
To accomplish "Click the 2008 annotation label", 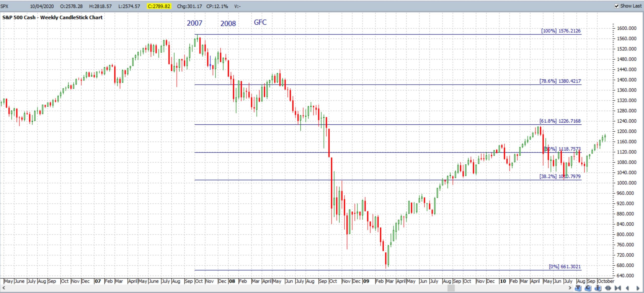I will point(228,23).
